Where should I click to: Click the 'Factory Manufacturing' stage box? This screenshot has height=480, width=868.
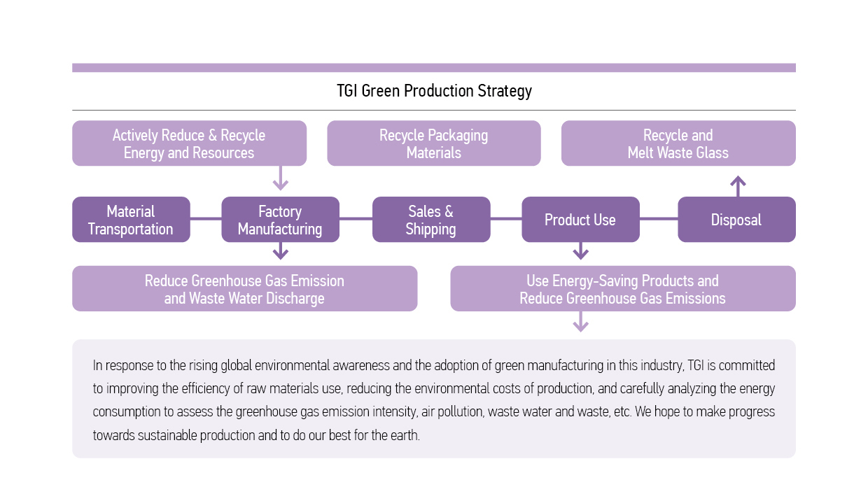coord(280,220)
